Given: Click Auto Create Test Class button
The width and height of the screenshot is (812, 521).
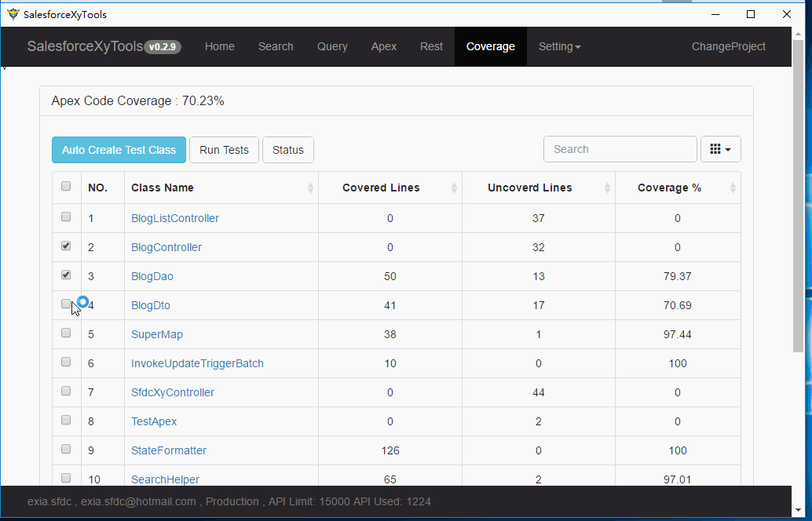Looking at the screenshot, I should point(119,150).
